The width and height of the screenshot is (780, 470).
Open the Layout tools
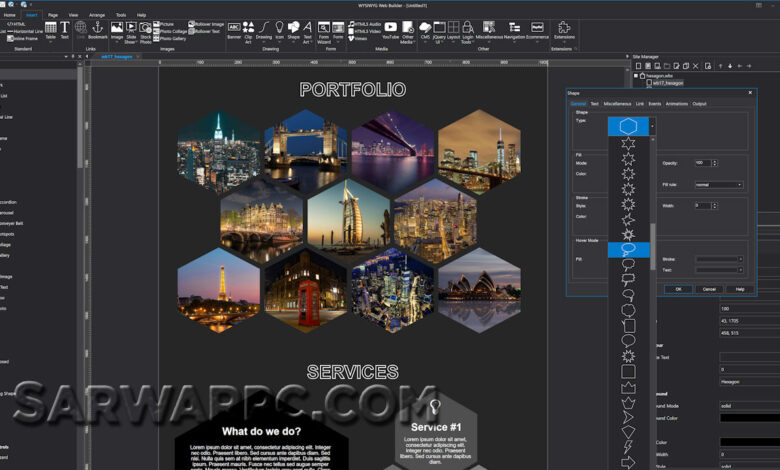(x=453, y=30)
